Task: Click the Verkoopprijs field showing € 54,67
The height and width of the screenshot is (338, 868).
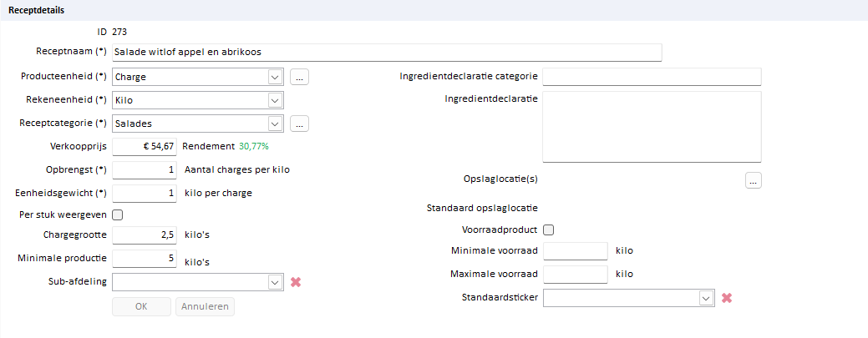Action: (x=145, y=147)
